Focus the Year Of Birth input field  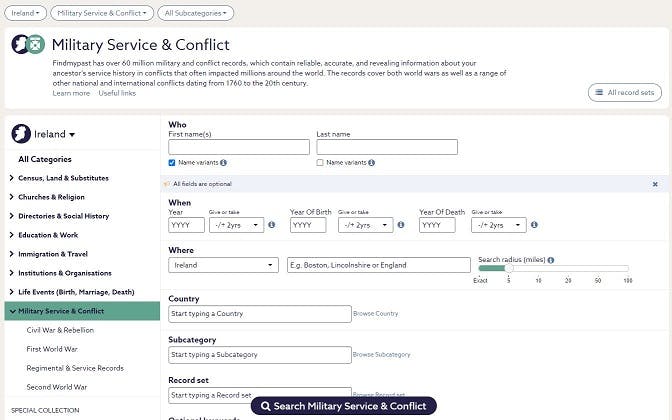coord(308,225)
